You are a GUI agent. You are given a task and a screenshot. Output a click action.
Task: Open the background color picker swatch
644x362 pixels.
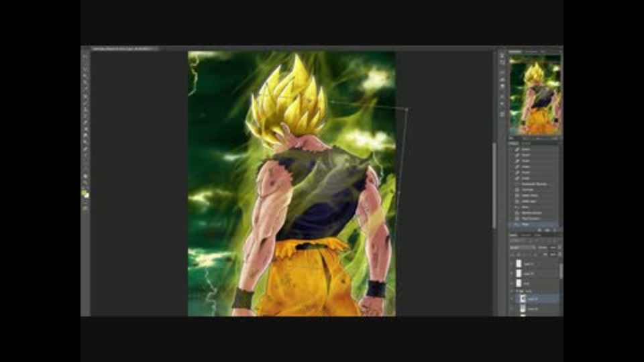[87, 196]
